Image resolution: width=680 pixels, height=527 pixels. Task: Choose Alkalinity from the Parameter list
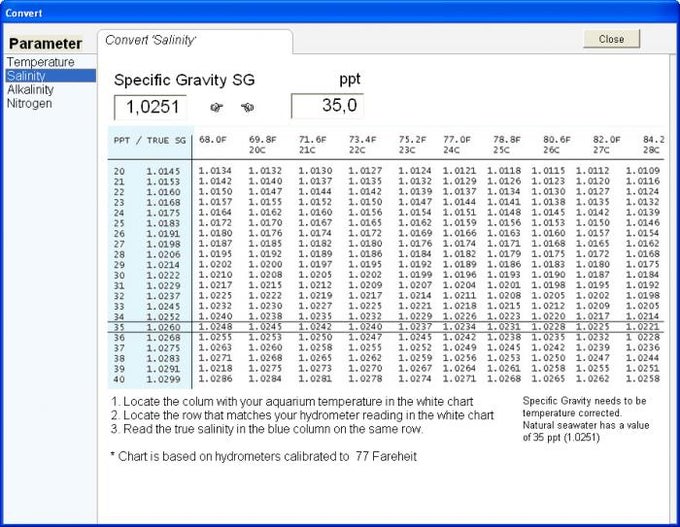30,89
